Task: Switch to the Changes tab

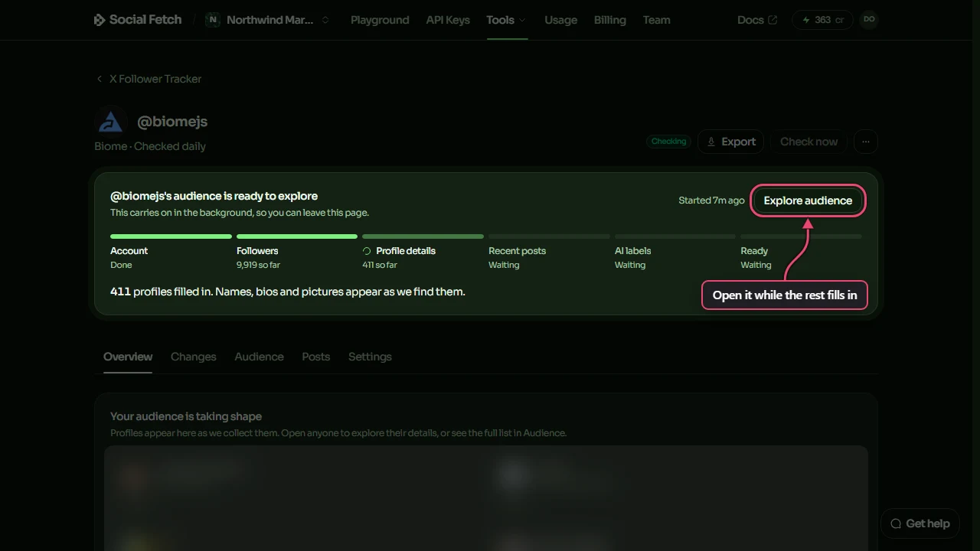Action: (x=193, y=357)
